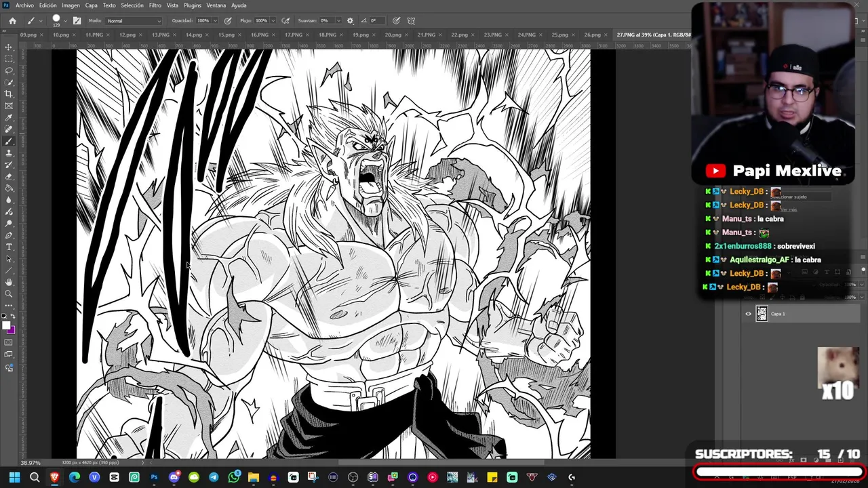Select the History Brush tool
This screenshot has width=868, height=488.
9,165
